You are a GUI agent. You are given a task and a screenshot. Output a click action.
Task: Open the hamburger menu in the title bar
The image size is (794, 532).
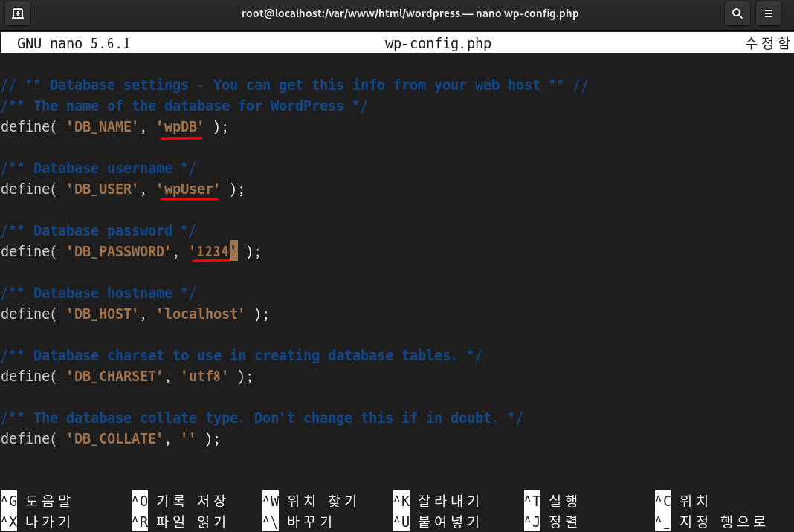click(x=769, y=13)
